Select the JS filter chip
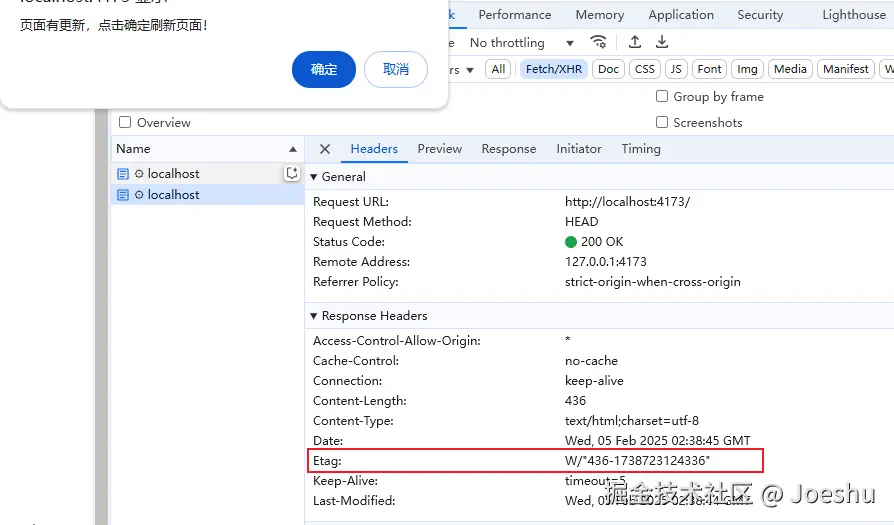894x525 pixels. point(676,69)
